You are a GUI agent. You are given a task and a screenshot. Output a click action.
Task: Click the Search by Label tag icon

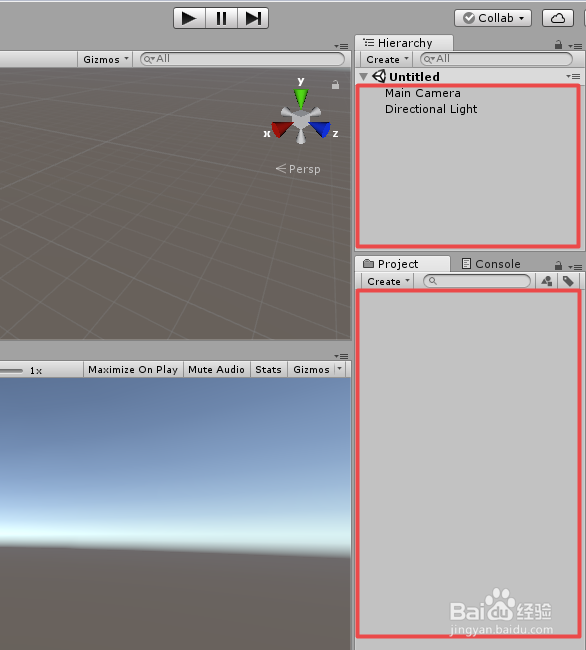click(x=568, y=281)
